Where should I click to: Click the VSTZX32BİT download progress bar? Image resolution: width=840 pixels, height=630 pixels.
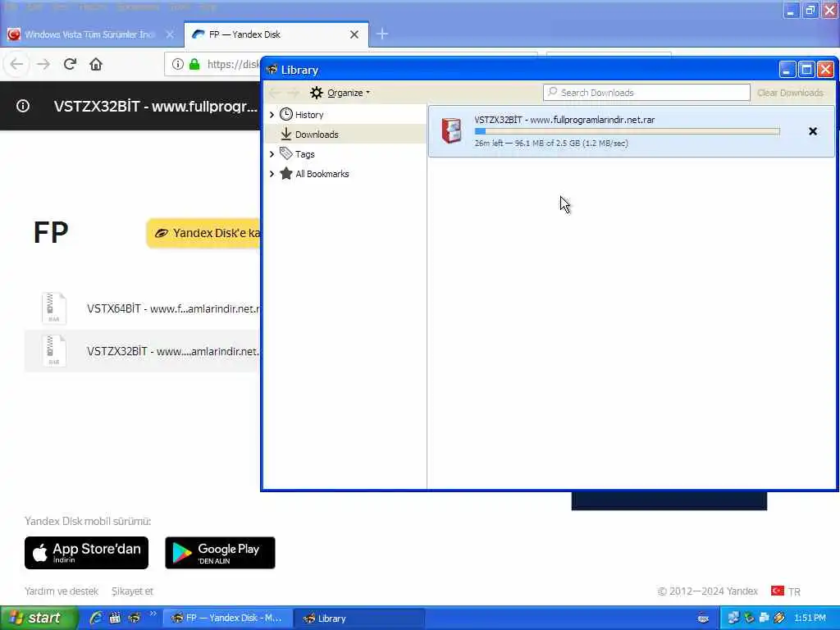point(627,131)
